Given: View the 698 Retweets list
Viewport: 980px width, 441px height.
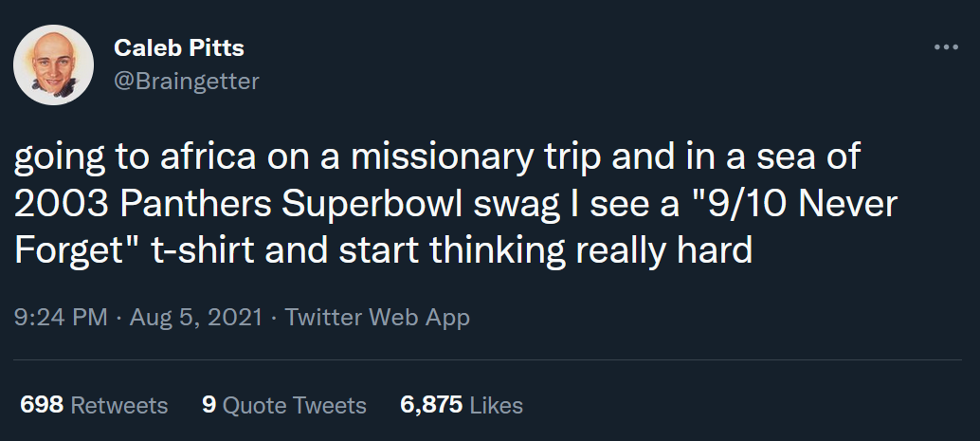Looking at the screenshot, I should point(94,406).
